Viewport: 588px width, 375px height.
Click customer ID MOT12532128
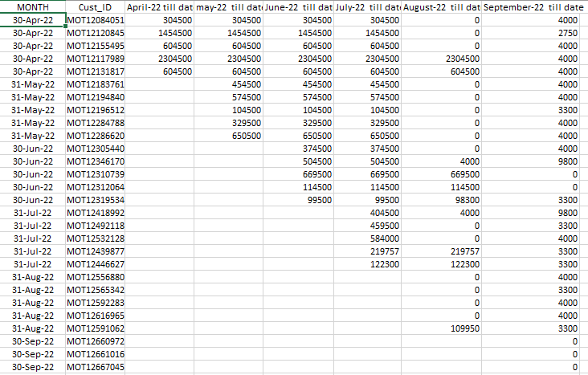click(x=96, y=238)
